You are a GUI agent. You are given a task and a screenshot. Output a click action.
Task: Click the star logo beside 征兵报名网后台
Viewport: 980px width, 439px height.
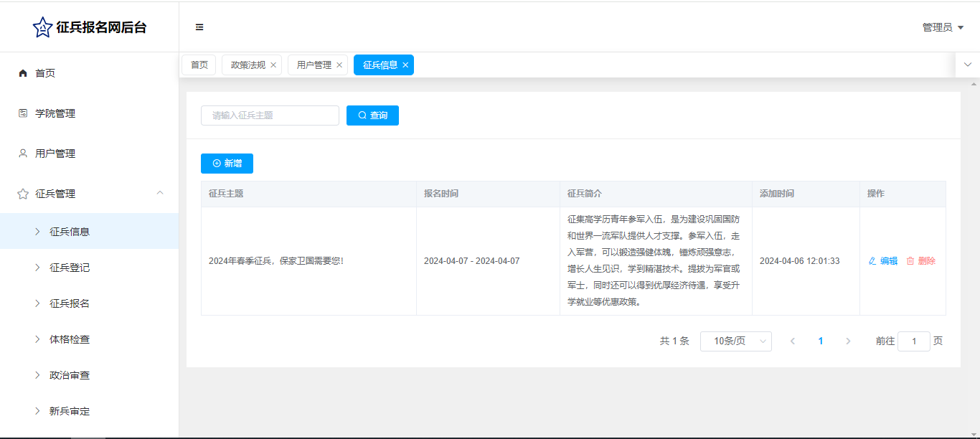click(42, 27)
